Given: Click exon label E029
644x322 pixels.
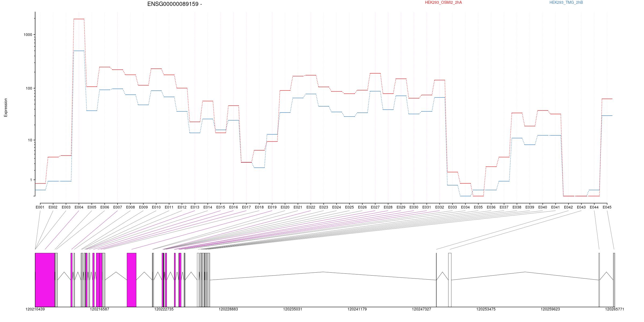Looking at the screenshot, I should pos(401,207).
